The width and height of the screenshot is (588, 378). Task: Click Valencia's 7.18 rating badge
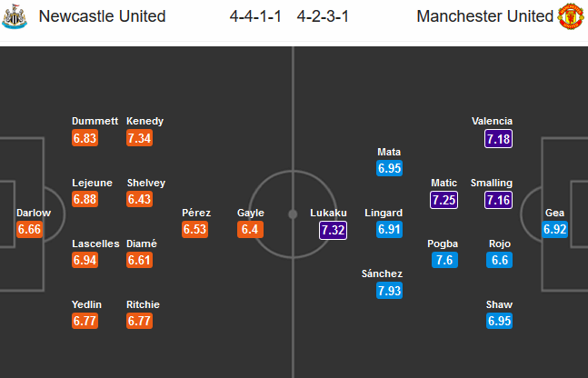[x=499, y=138]
